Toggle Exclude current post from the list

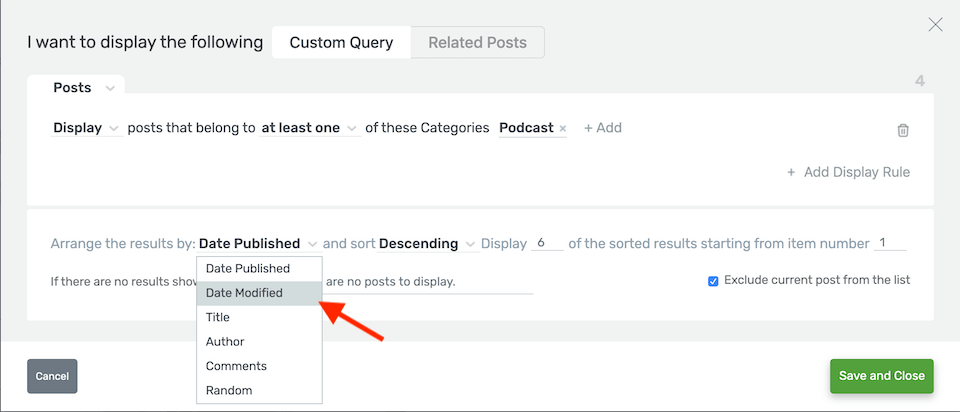(x=713, y=281)
